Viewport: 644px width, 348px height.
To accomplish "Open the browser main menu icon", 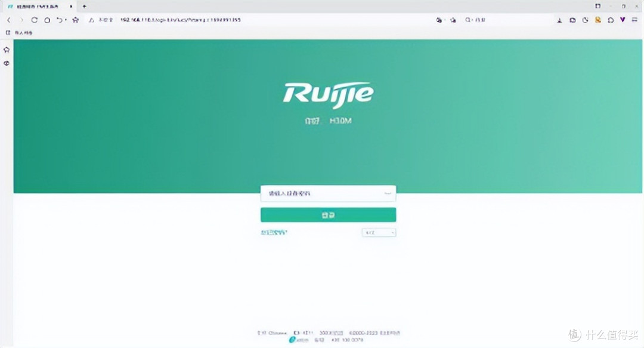I will 634,20.
